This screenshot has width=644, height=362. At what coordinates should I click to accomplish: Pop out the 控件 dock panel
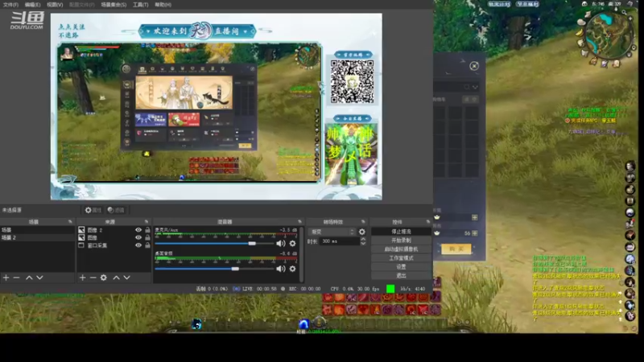[427, 222]
